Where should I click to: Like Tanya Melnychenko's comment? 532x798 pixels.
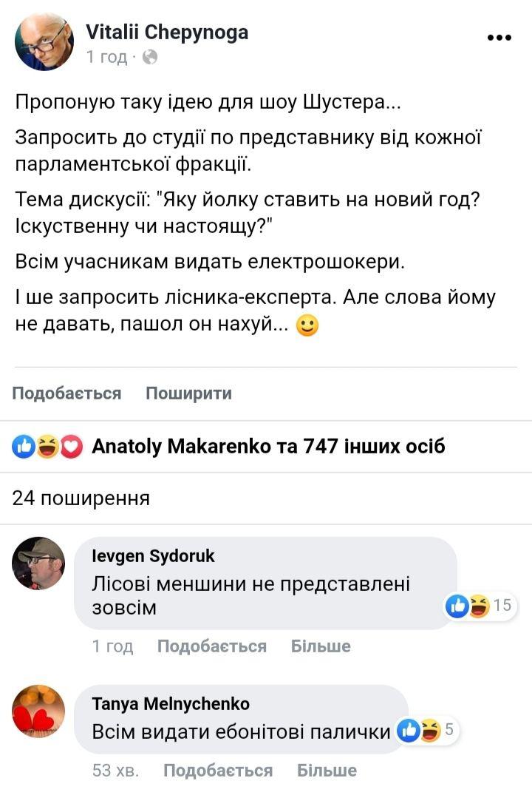click(217, 771)
